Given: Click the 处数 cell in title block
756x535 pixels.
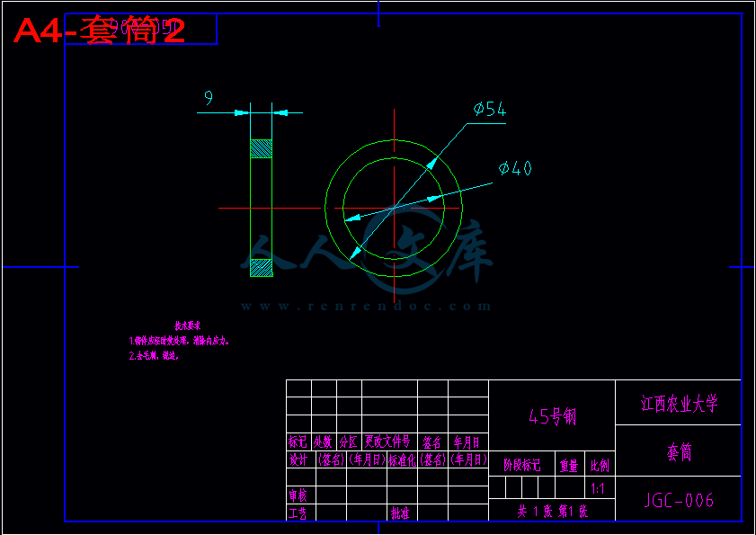Looking at the screenshot, I should (x=324, y=441).
